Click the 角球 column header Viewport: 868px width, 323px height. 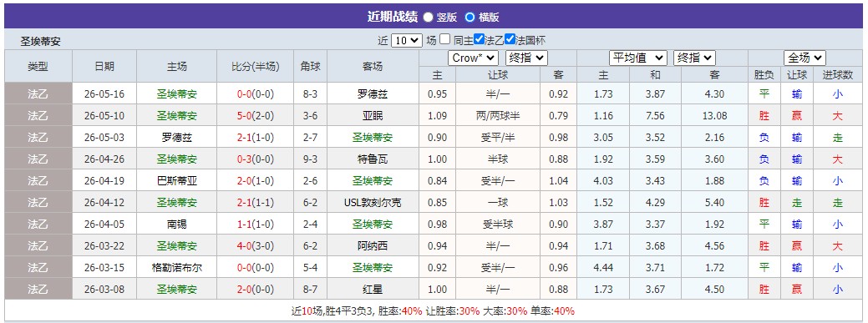point(311,67)
